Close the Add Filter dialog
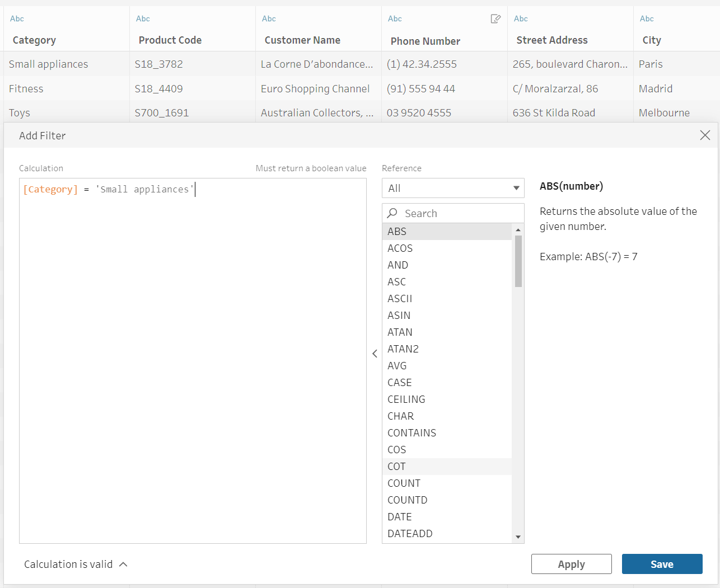 (x=705, y=135)
